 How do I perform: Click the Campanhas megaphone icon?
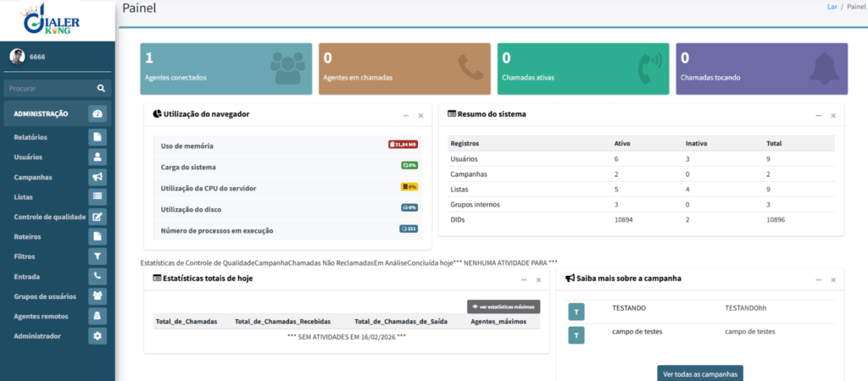point(97,177)
